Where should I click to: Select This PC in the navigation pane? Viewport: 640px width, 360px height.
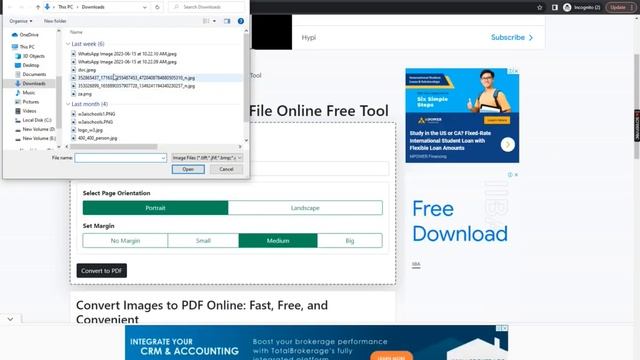tap(23, 47)
